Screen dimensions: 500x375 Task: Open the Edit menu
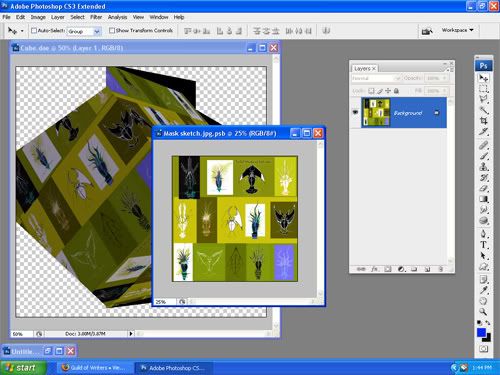20,17
